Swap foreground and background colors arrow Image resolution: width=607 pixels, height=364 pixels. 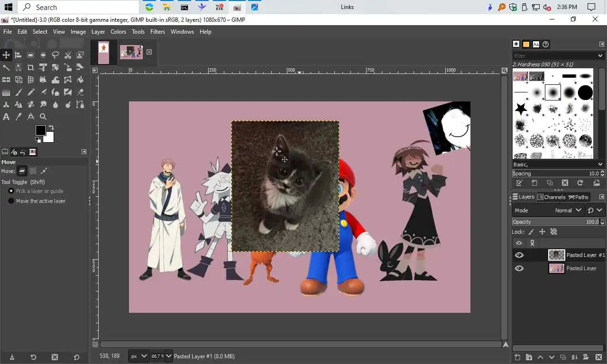pyautogui.click(x=51, y=127)
